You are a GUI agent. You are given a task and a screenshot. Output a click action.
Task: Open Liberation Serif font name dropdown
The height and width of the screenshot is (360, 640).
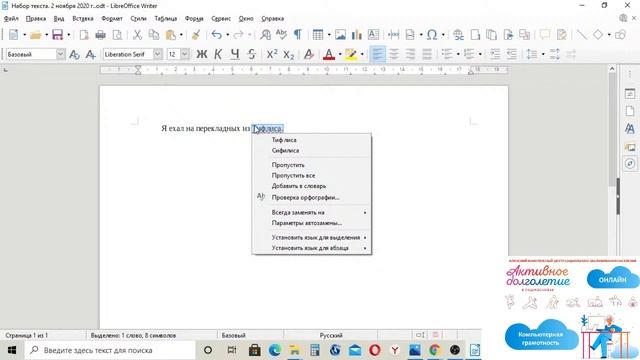point(158,54)
